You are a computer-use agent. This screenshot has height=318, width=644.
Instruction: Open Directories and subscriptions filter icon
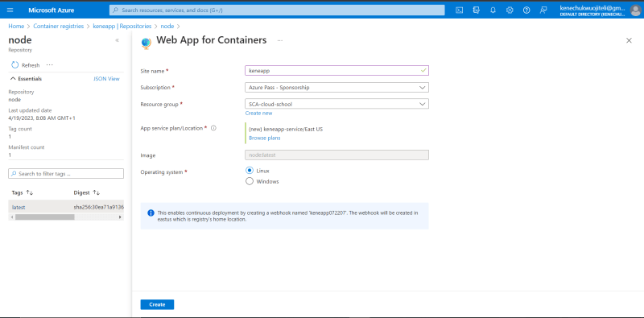[477, 10]
